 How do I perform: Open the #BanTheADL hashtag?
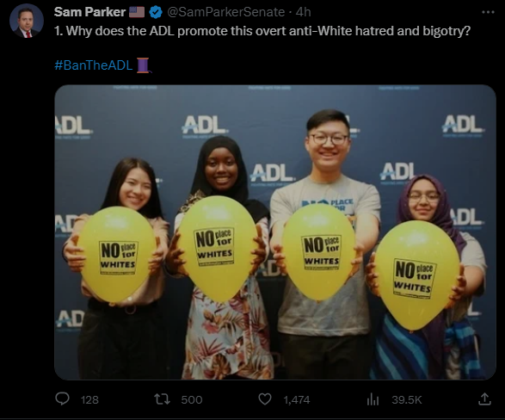pos(94,65)
